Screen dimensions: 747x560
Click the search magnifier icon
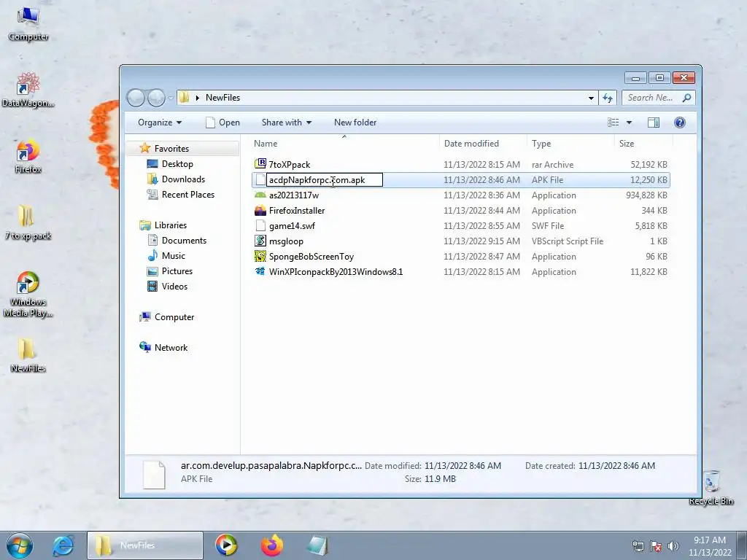coord(686,98)
